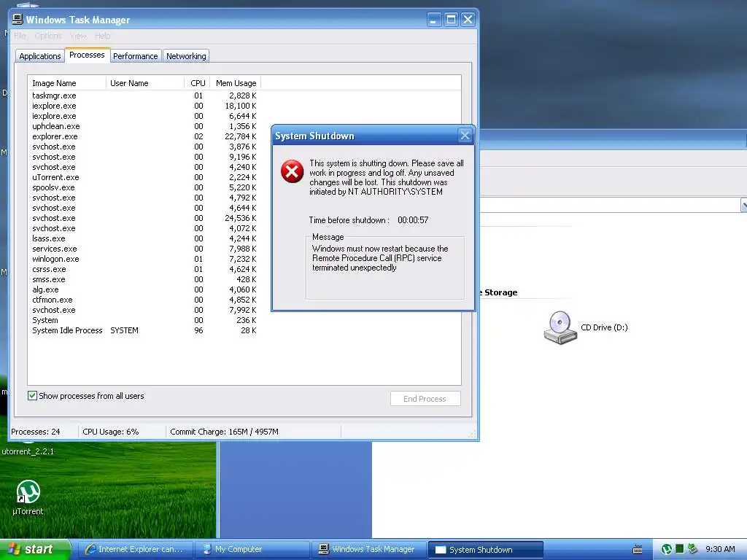The height and width of the screenshot is (560, 747).
Task: Click the Task Manager title bar icon
Action: click(x=18, y=20)
